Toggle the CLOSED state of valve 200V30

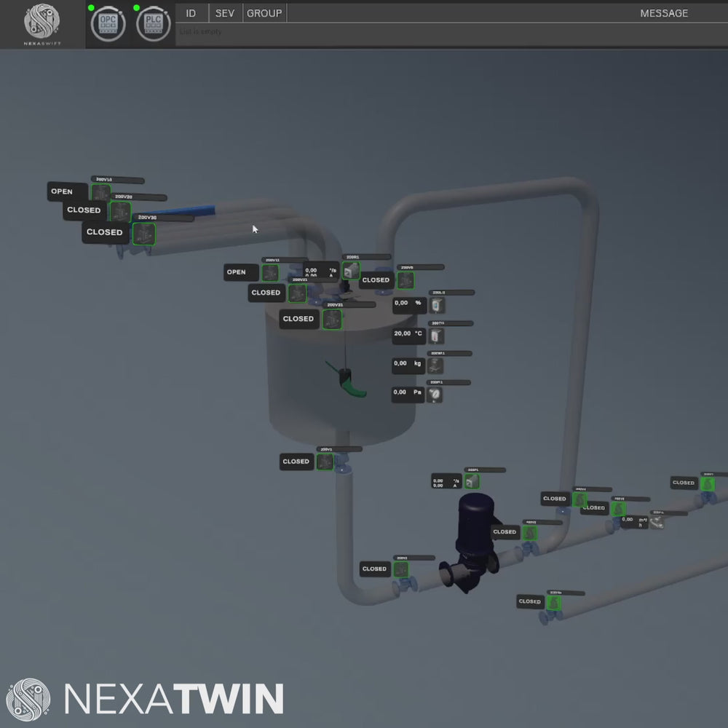(x=105, y=232)
